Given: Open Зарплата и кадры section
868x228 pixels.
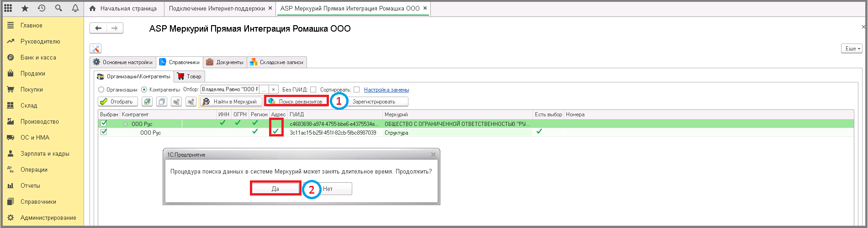Looking at the screenshot, I should (45, 154).
